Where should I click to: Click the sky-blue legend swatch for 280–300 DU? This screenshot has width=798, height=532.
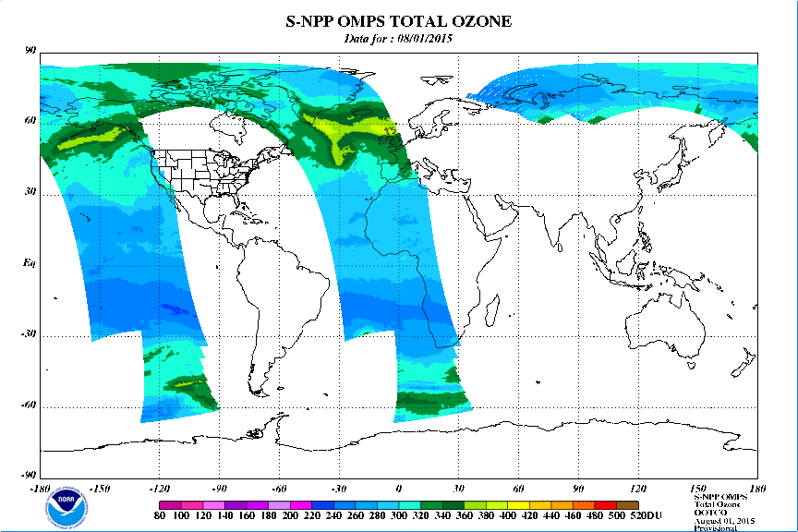[x=388, y=505]
